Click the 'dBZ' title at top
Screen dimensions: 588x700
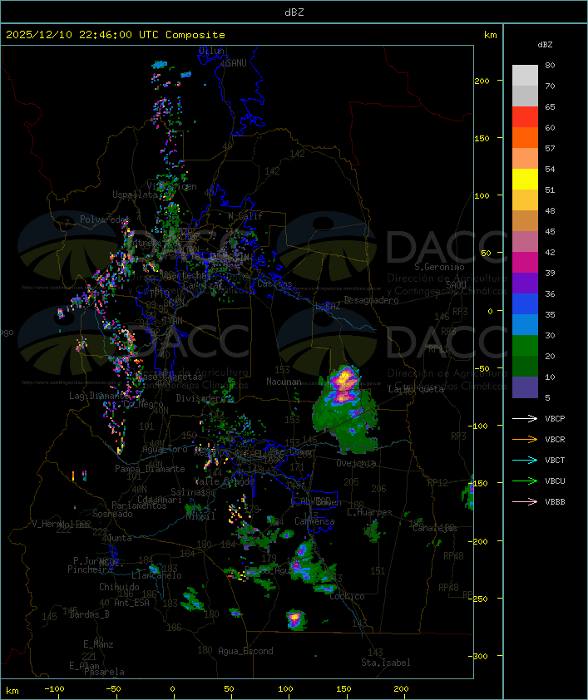(x=294, y=12)
